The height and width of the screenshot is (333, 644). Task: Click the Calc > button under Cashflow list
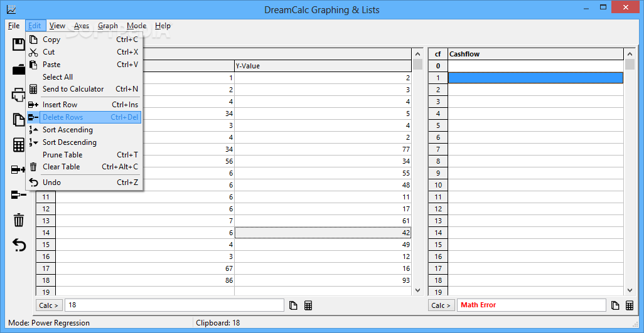pos(441,305)
